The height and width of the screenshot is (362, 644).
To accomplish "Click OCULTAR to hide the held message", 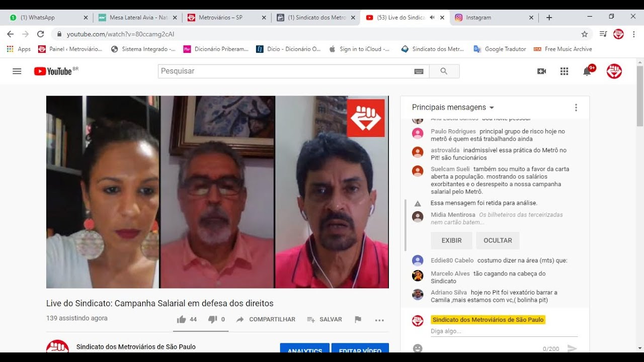I will tap(498, 240).
